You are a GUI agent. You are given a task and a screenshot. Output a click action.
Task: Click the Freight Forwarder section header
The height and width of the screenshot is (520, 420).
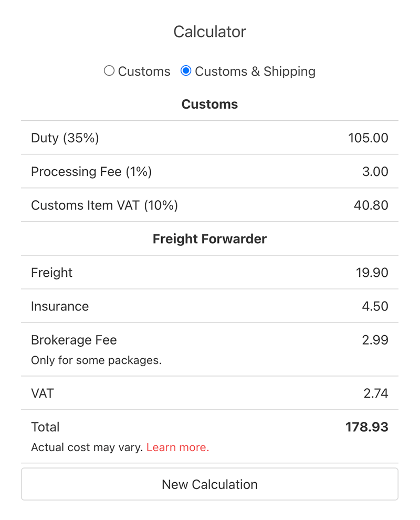pos(209,239)
